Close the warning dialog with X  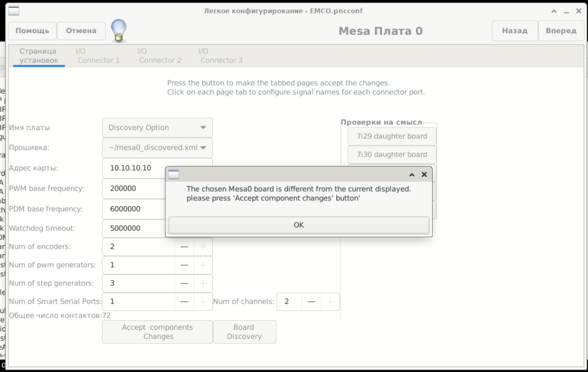[x=424, y=175]
